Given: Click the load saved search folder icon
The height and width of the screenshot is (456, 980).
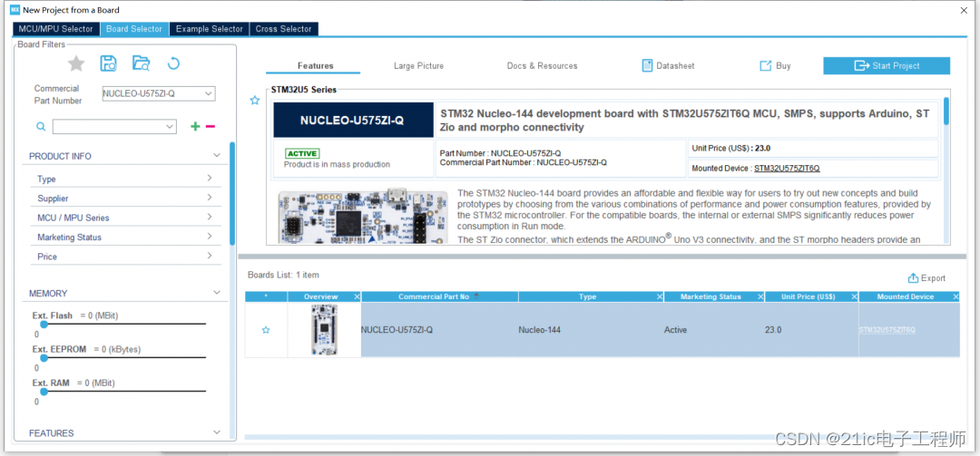Looking at the screenshot, I should coord(142,63).
